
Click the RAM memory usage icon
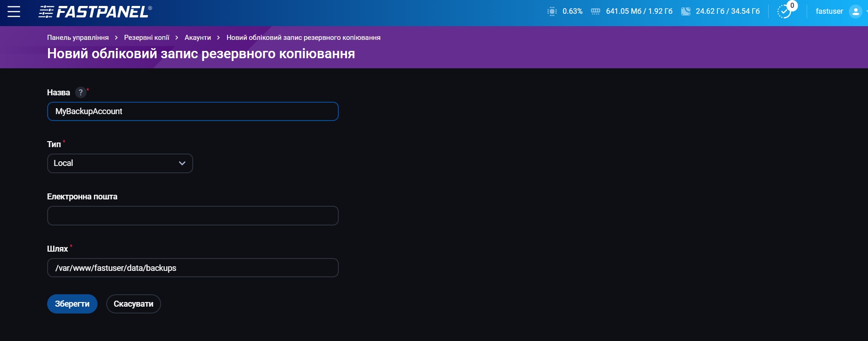(595, 11)
